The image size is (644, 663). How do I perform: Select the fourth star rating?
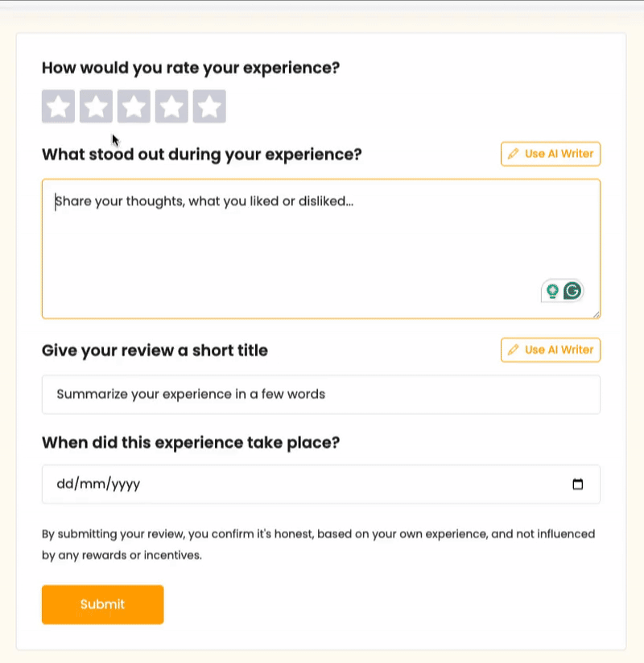click(x=171, y=106)
